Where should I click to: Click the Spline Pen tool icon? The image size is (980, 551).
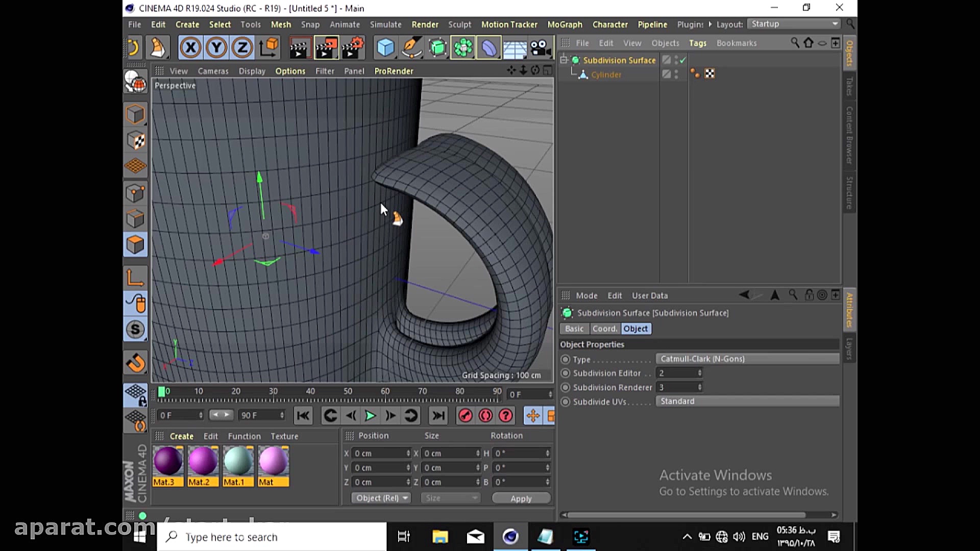pyautogui.click(x=411, y=48)
